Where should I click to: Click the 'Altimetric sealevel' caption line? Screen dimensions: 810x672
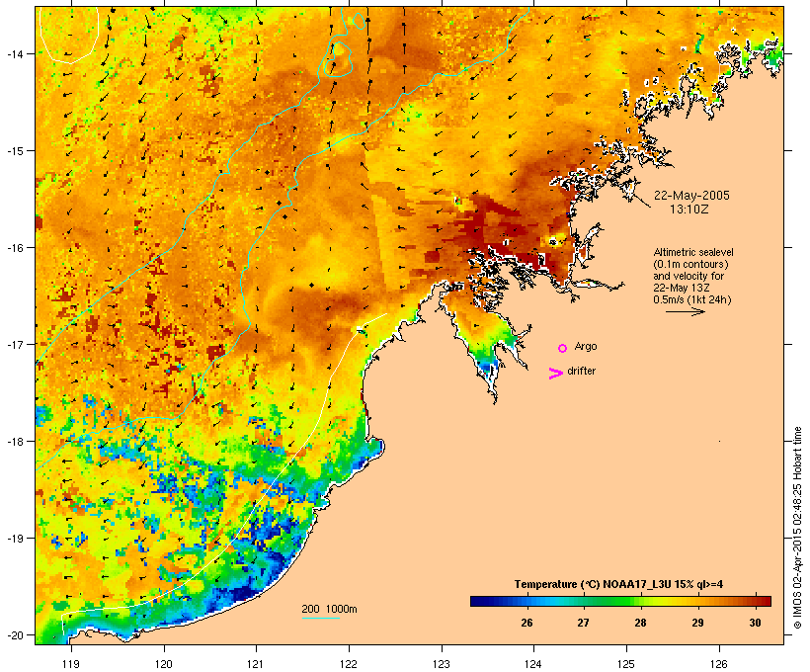coord(693,252)
